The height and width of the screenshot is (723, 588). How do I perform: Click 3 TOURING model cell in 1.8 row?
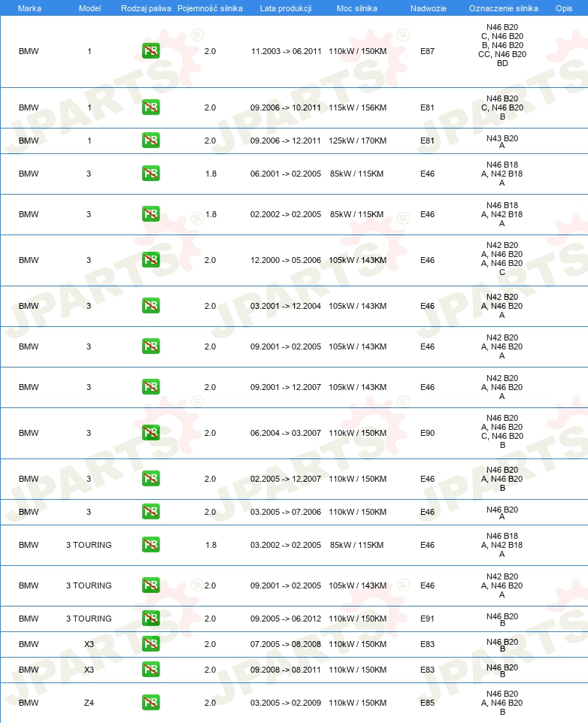tap(89, 545)
